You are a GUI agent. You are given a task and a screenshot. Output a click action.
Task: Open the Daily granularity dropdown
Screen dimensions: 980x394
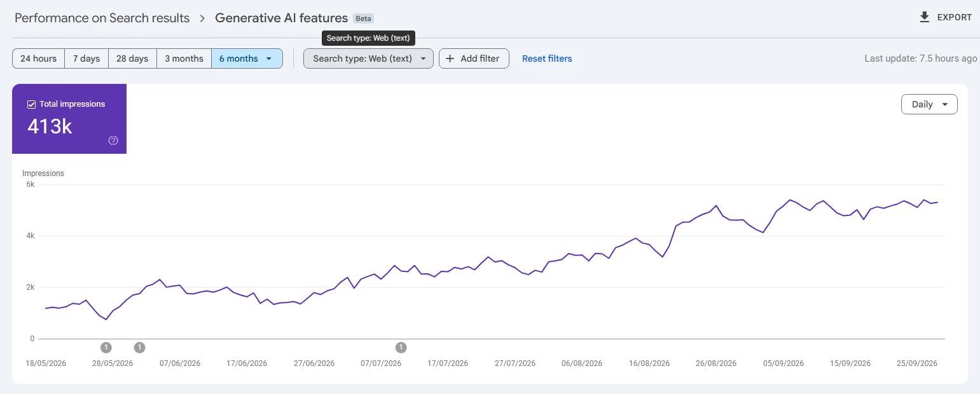[x=929, y=104]
